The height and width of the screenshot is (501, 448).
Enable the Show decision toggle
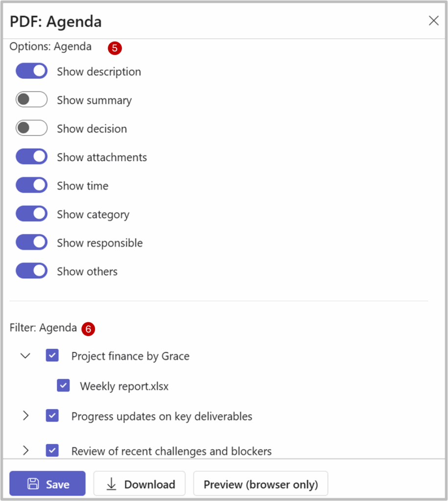(x=31, y=129)
